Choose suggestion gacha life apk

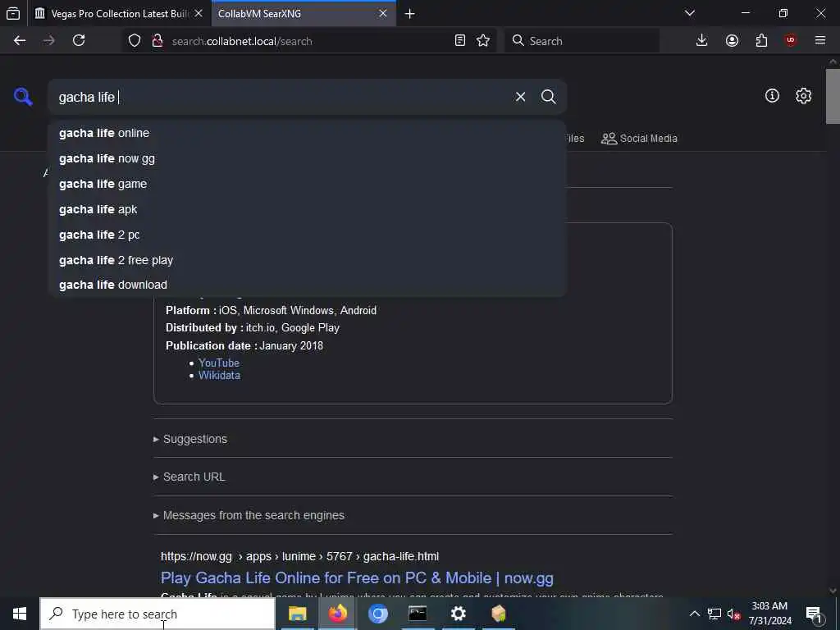[x=307, y=209]
